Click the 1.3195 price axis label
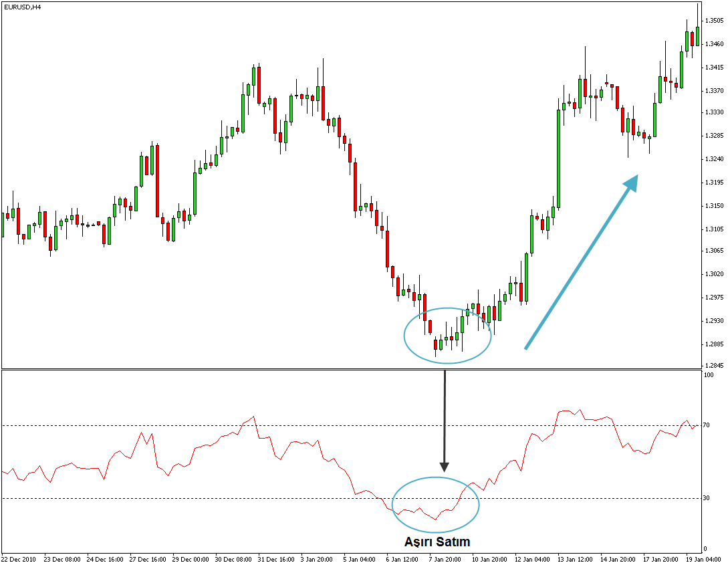This screenshot has height=565, width=728. pos(714,182)
